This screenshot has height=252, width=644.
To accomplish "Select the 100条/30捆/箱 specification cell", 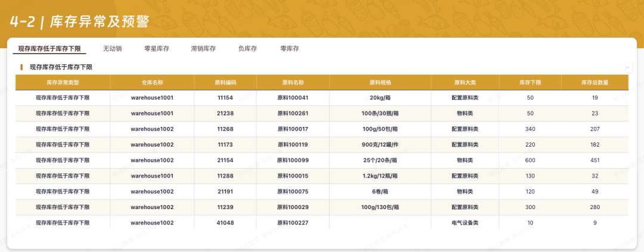I will coord(380,113).
